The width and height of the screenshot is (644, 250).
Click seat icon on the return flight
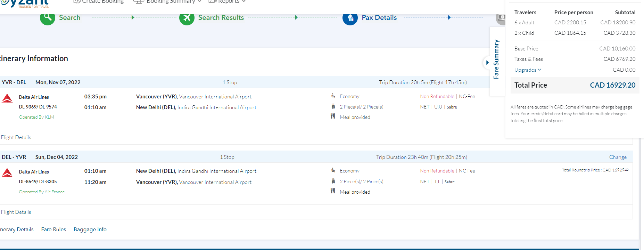point(333,170)
